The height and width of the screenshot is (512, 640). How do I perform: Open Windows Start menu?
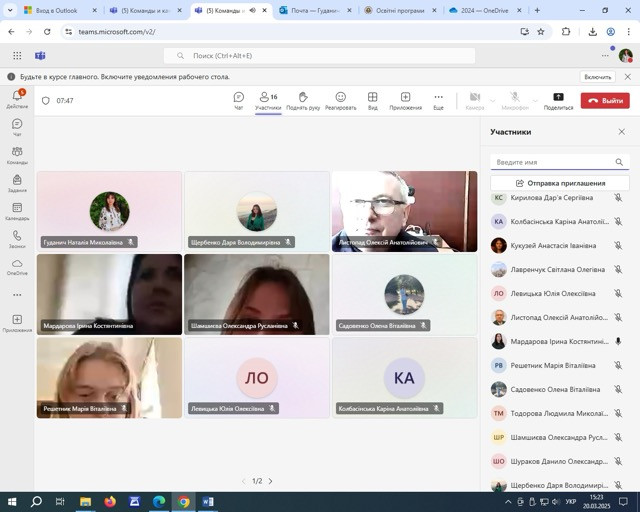[12, 501]
